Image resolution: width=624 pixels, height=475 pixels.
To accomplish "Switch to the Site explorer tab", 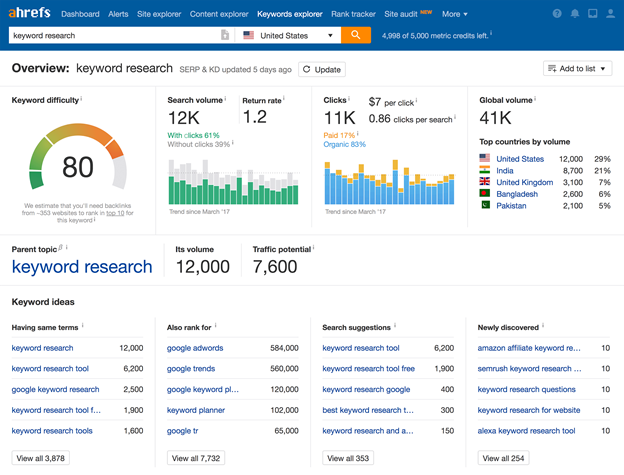I will pyautogui.click(x=159, y=14).
